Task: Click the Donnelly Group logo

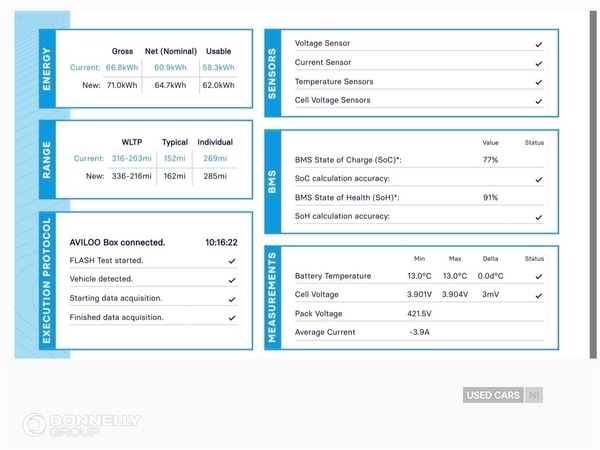Action: (x=82, y=425)
